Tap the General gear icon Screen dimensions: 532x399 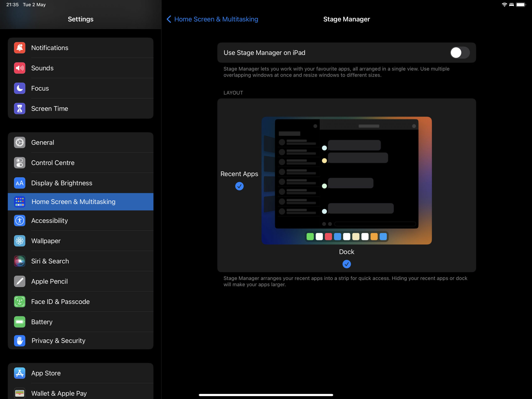tap(20, 142)
